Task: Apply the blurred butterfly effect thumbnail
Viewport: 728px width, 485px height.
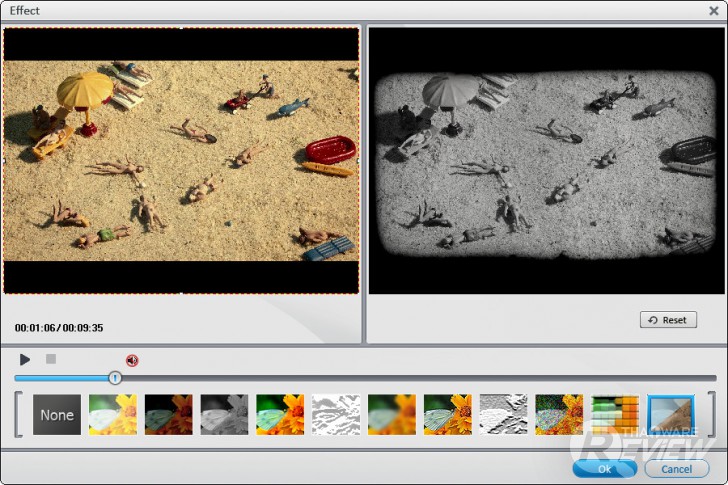Action: [x=392, y=414]
